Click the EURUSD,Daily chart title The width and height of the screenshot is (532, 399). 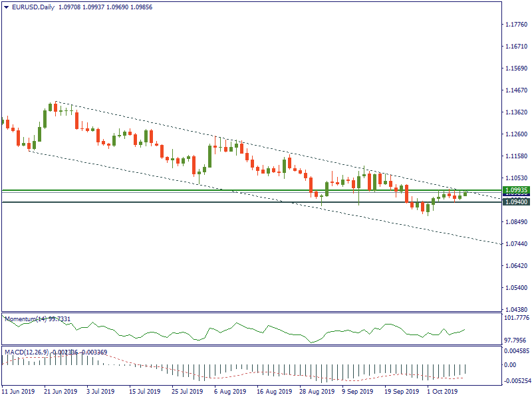coord(35,7)
